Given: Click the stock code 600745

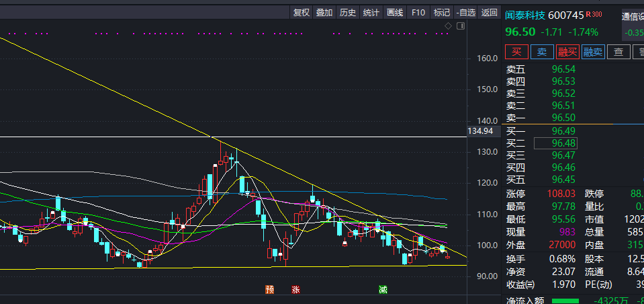Looking at the screenshot, I should 566,15.
